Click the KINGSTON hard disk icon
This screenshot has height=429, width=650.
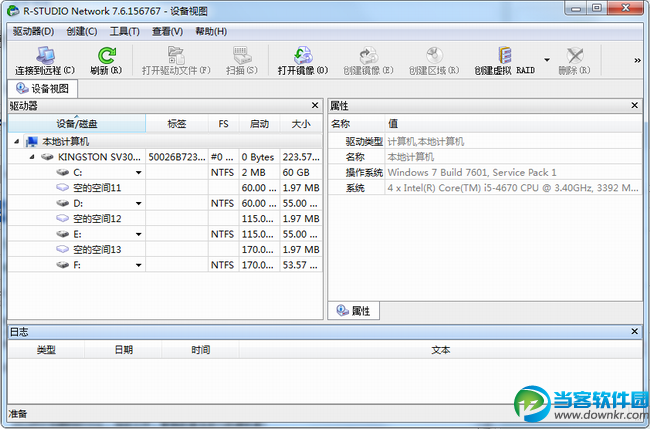click(x=47, y=157)
